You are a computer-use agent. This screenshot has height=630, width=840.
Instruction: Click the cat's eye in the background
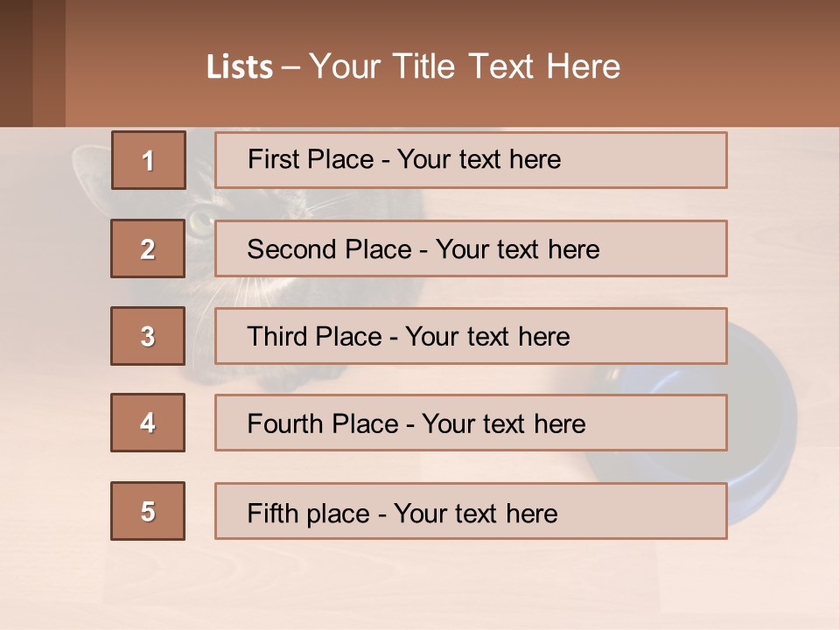tap(199, 219)
